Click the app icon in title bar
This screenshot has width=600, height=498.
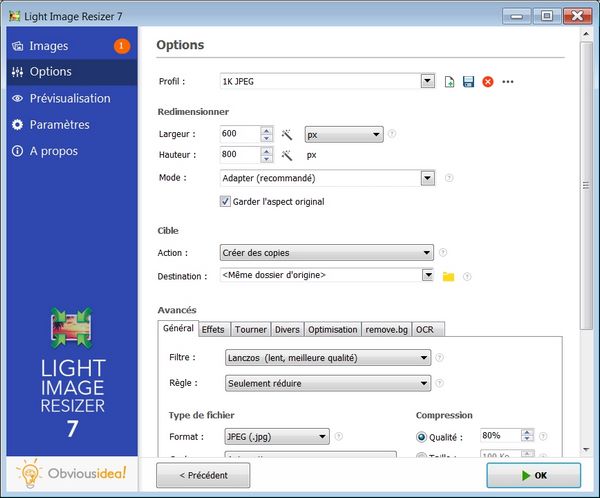pos(15,16)
